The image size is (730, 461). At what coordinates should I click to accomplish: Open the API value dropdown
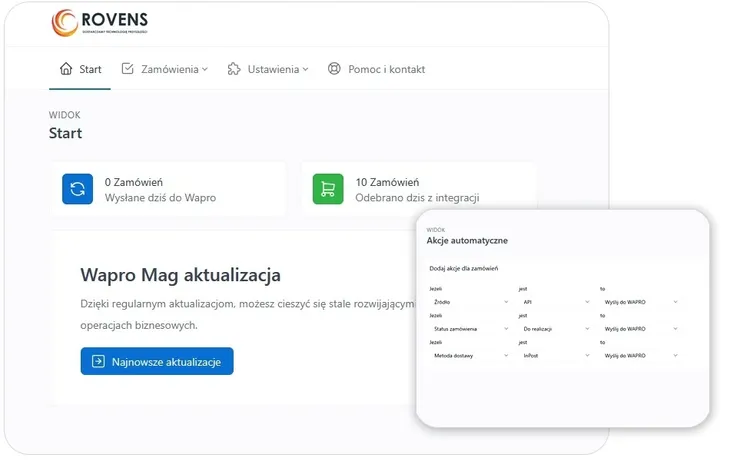555,302
